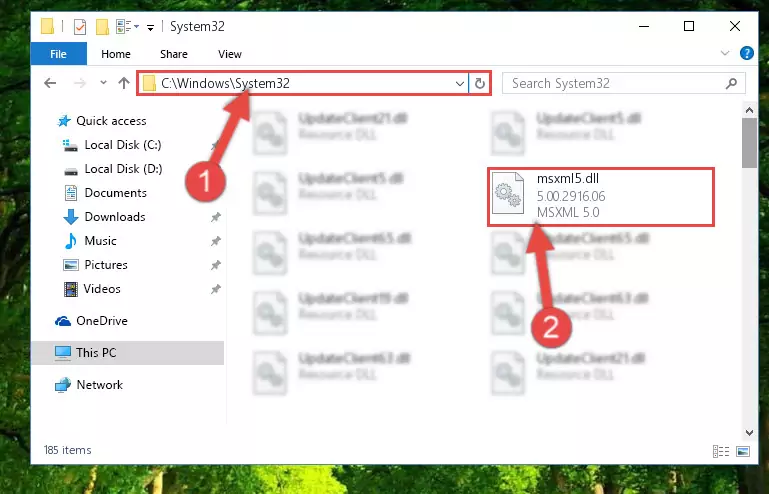Open the Help question mark icon
Image resolution: width=769 pixels, height=494 pixels.
tap(746, 53)
